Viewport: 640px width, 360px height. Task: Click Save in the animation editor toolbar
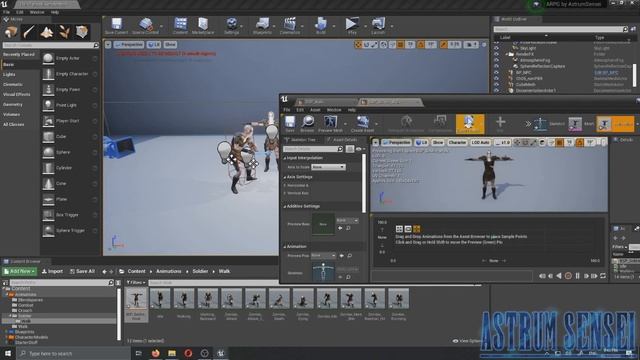(x=290, y=124)
